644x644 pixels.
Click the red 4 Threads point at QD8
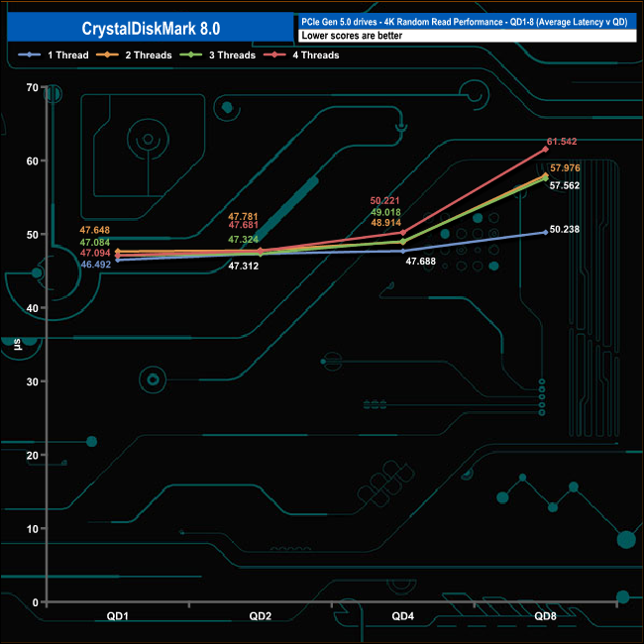point(545,149)
